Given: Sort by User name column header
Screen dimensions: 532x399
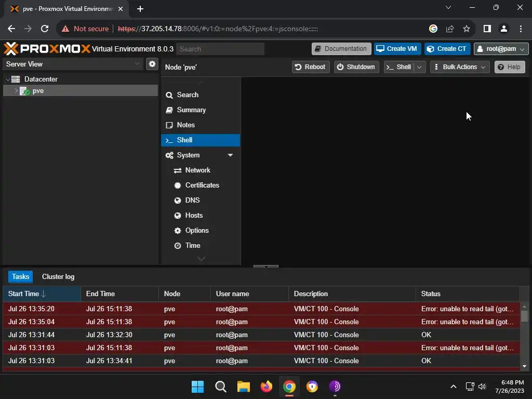Looking at the screenshot, I should 250,294.
